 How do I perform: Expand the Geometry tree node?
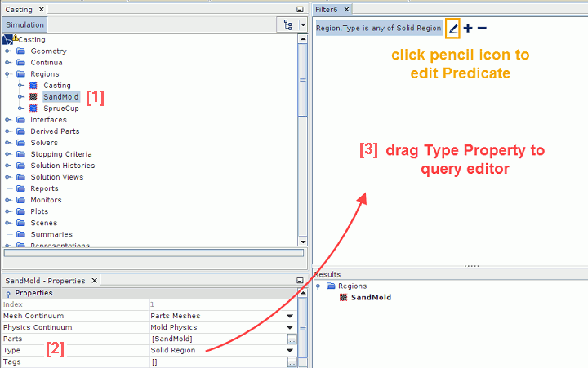pos(9,51)
